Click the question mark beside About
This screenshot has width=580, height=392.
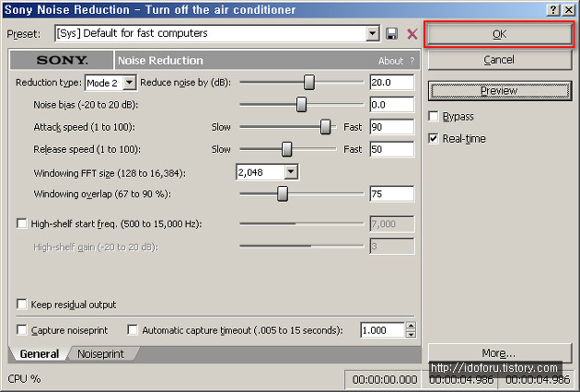tap(412, 61)
